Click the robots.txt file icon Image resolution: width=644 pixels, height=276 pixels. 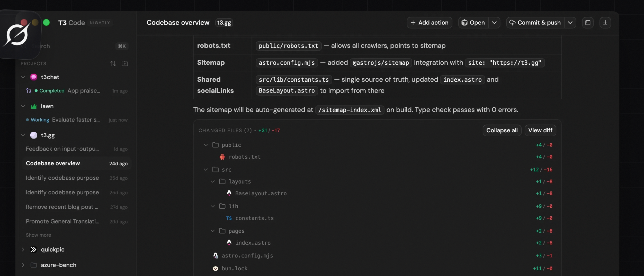(x=222, y=157)
